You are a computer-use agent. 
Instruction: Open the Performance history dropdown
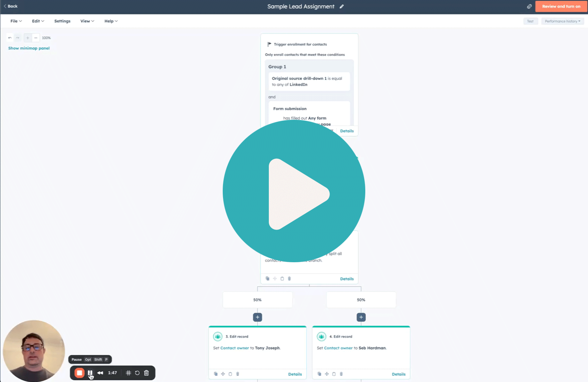(562, 21)
